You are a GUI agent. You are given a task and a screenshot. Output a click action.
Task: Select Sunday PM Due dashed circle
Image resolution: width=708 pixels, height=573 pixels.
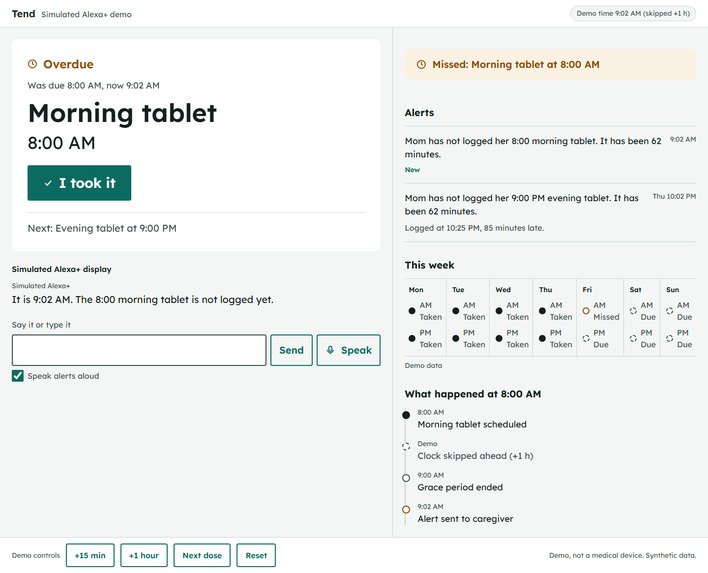pyautogui.click(x=670, y=338)
